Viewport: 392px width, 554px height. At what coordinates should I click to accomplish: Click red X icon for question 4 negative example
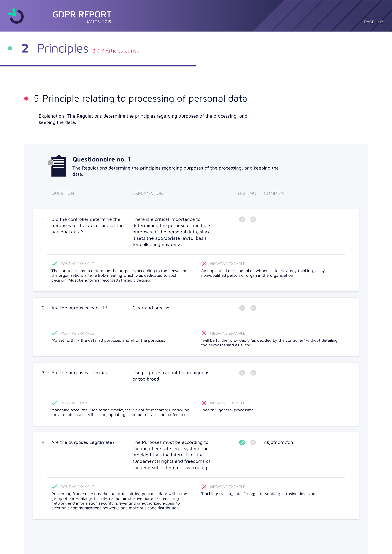(204, 486)
